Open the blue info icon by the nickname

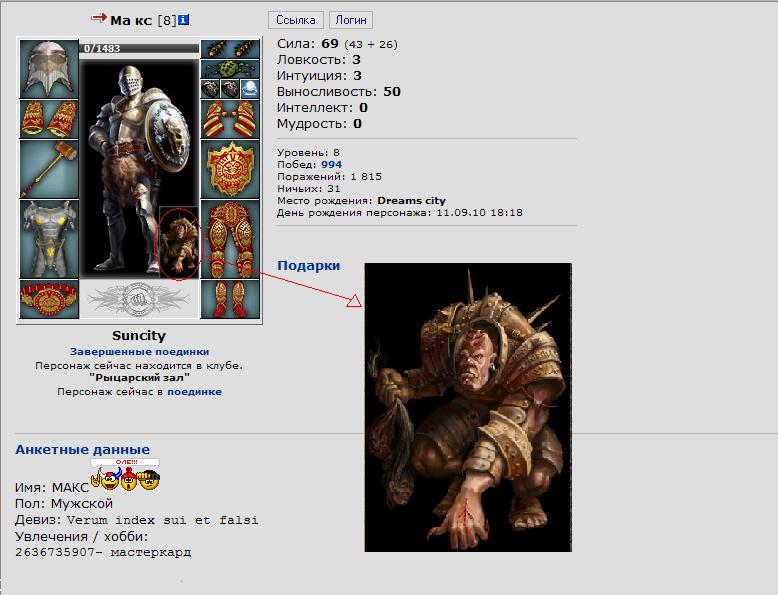183,20
